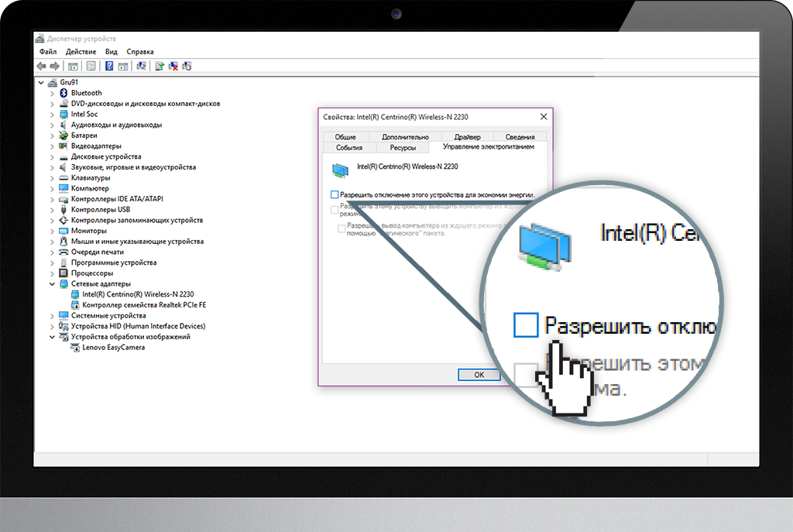Click the wake computer checkbox below

pyautogui.click(x=335, y=209)
